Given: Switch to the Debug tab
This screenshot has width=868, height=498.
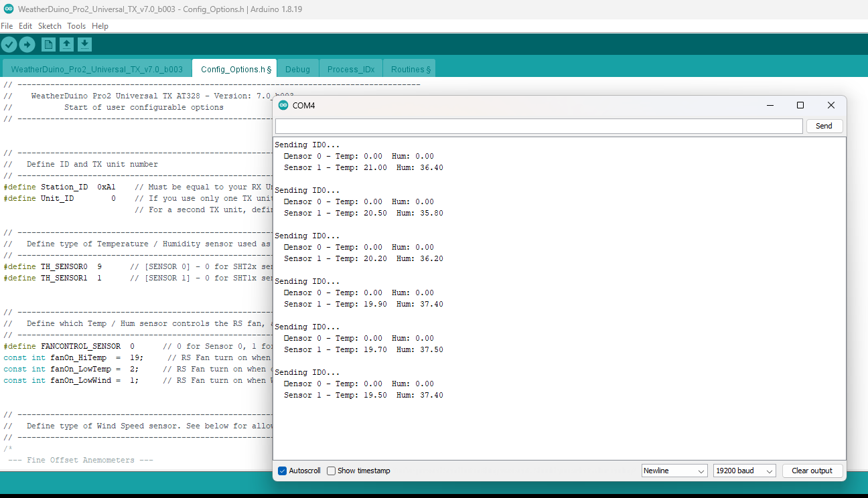Looking at the screenshot, I should [297, 69].
